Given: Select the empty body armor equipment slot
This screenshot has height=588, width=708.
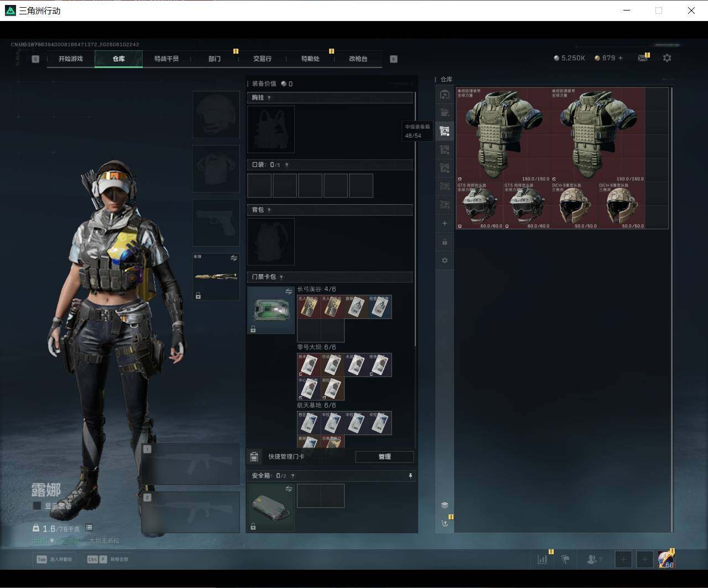Looking at the screenshot, I should pos(216,169).
